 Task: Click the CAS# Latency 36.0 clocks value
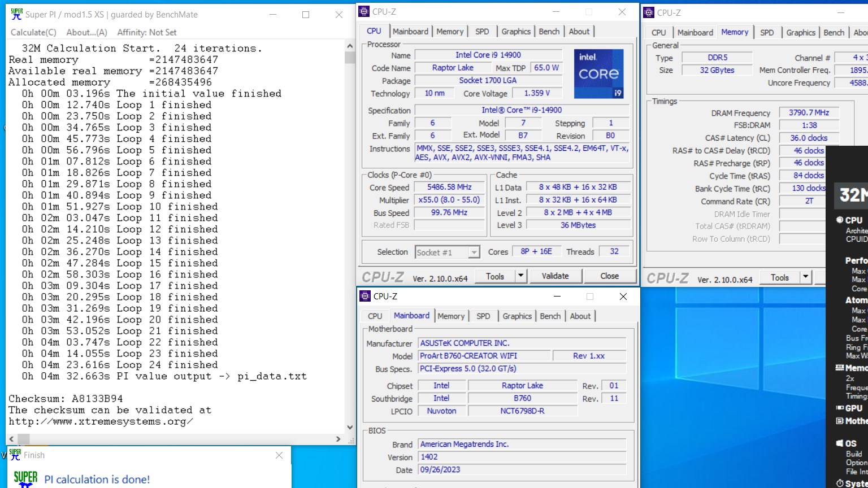coord(809,138)
